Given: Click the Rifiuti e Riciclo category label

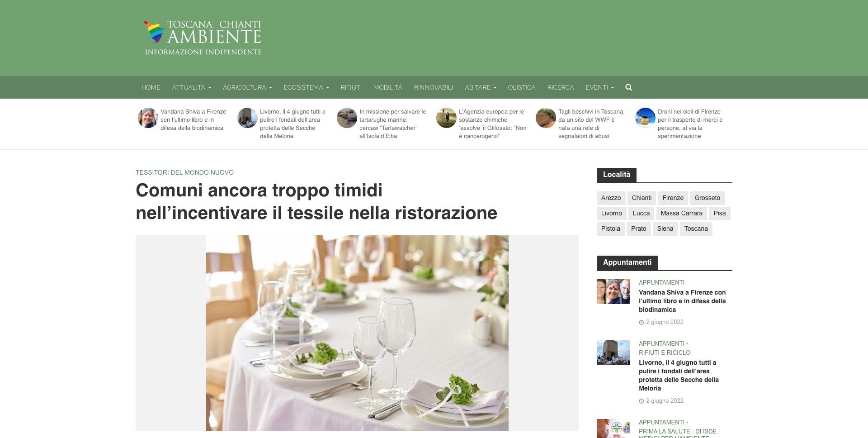Looking at the screenshot, I should click(665, 352).
